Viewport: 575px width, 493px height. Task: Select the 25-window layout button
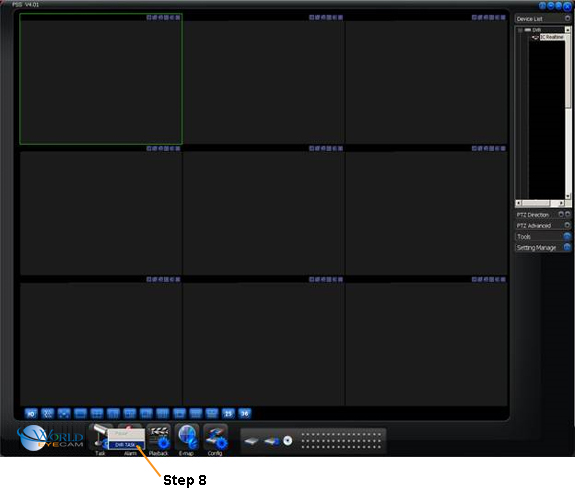pos(228,414)
